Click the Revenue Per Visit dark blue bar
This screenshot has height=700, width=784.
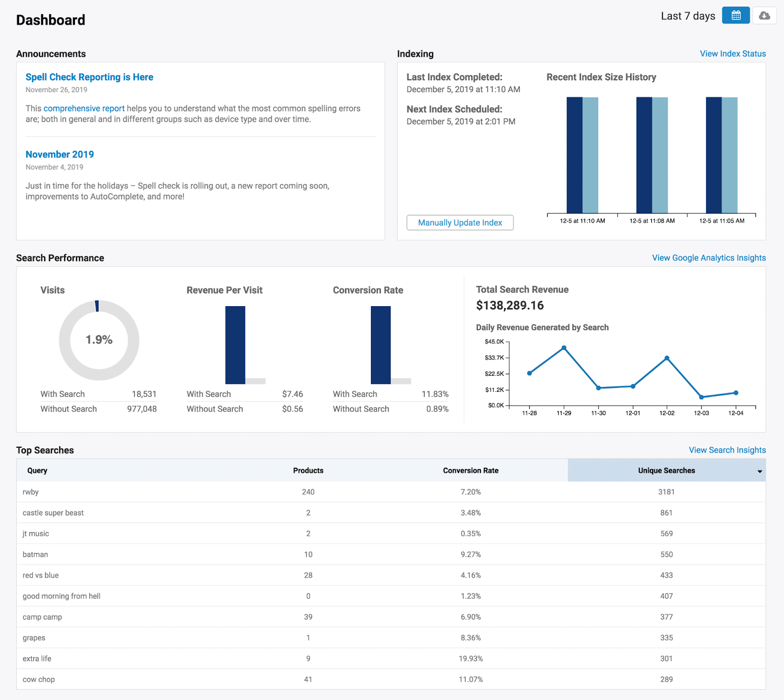(x=235, y=344)
